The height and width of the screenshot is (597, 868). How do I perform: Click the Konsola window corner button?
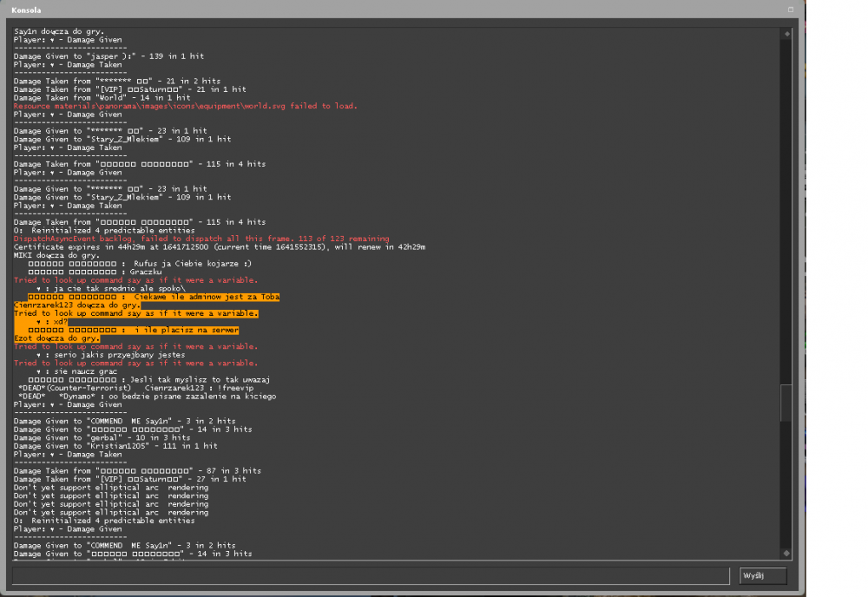[x=791, y=10]
